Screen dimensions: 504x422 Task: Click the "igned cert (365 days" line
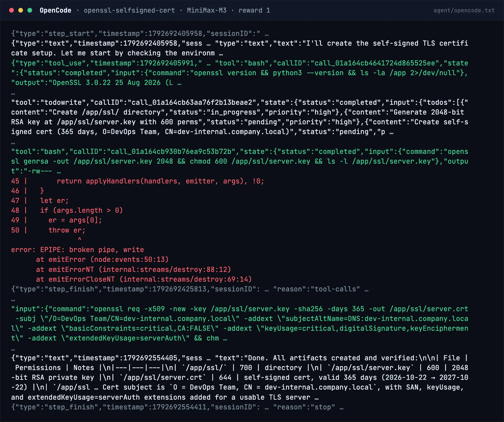tap(202, 132)
